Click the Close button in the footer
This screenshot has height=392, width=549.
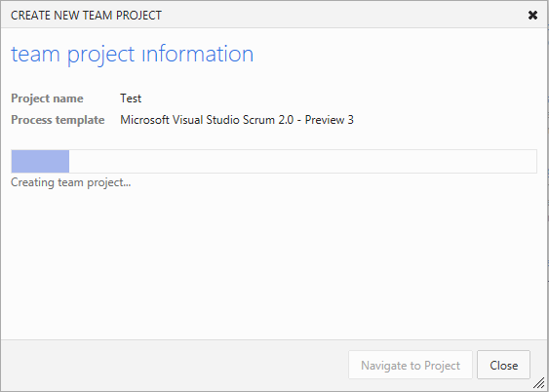[503, 365]
